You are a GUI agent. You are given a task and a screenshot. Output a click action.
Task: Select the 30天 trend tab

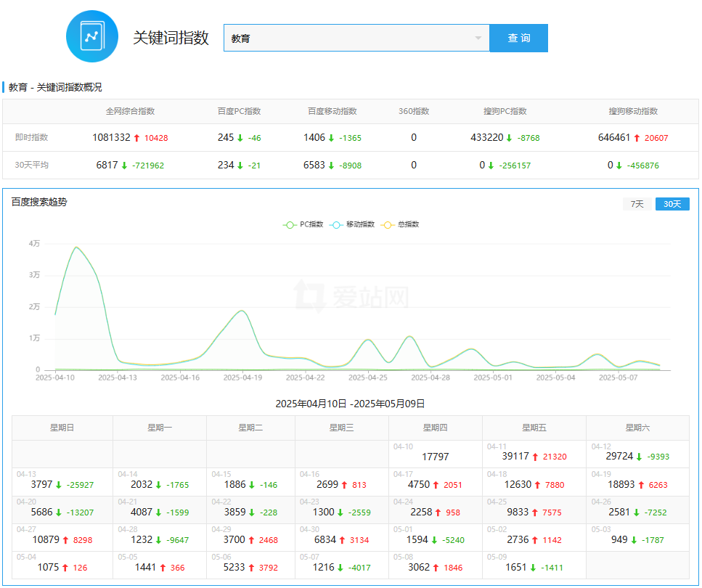(x=672, y=204)
